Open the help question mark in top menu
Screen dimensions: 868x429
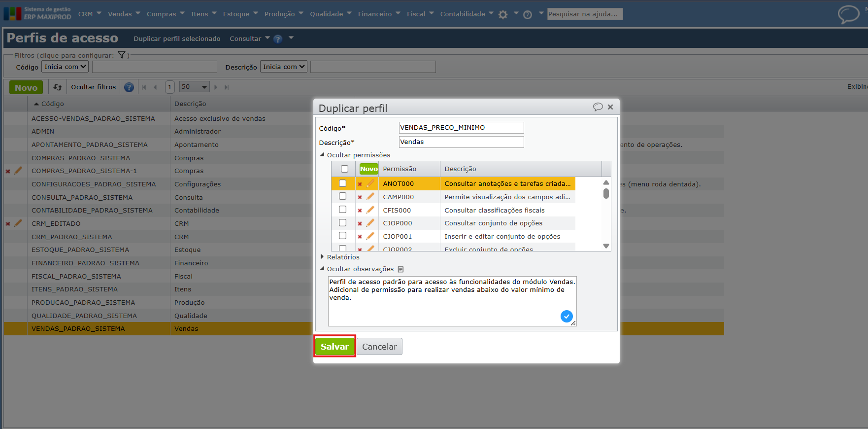click(528, 15)
